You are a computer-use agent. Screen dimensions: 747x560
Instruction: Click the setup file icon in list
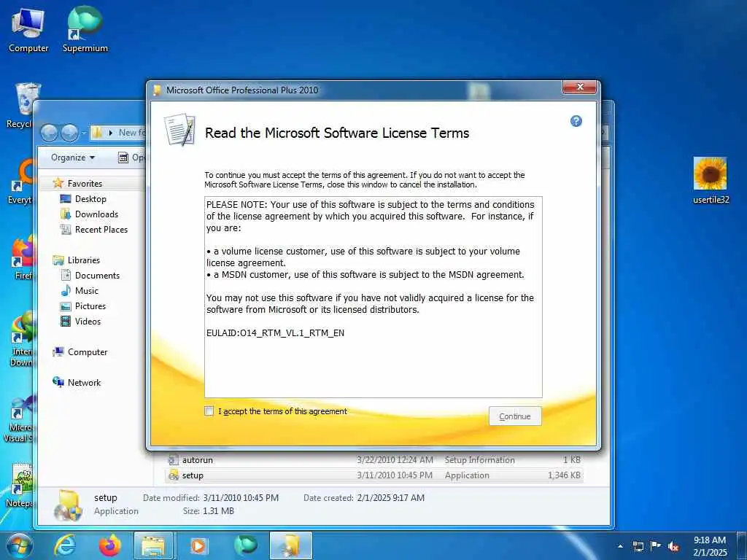174,475
